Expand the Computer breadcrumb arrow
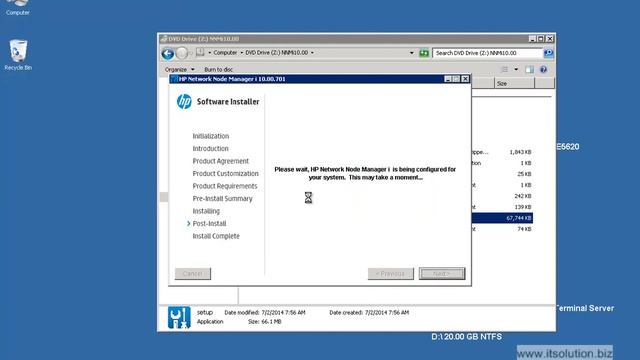 click(x=241, y=53)
